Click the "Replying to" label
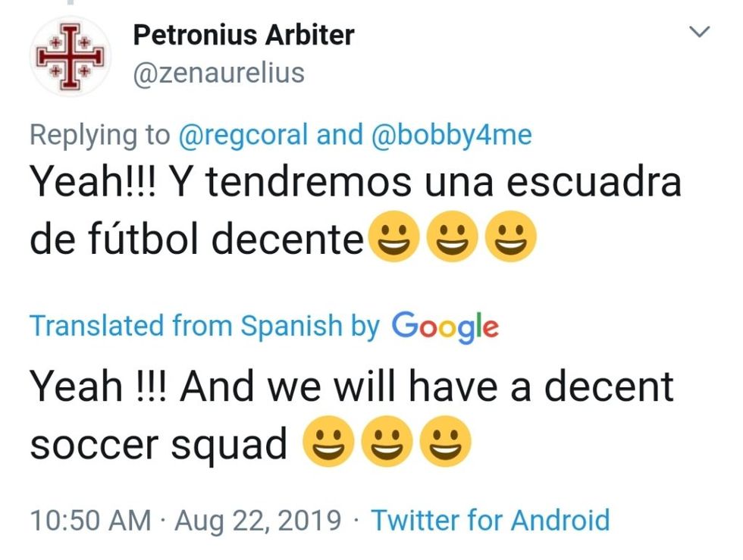Viewport: 743px width, 560px height. click(99, 135)
